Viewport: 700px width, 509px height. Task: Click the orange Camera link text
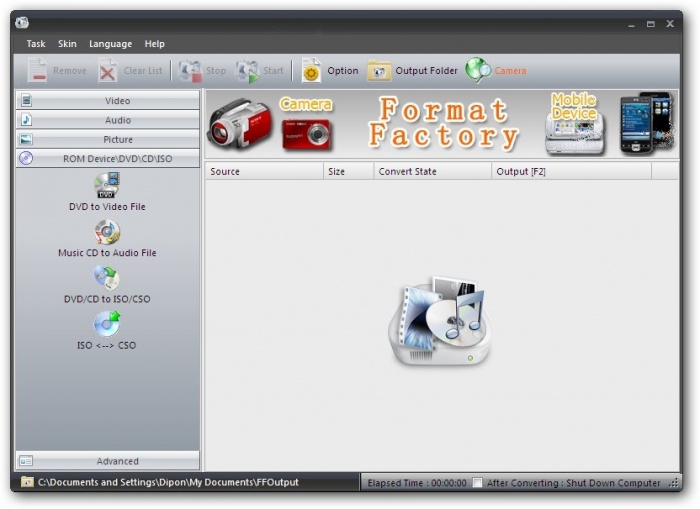coord(510,71)
